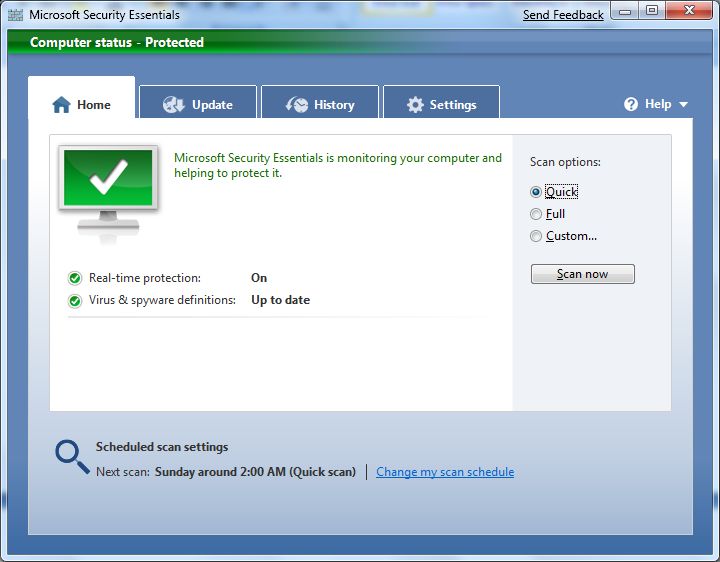Click the 'Up to date' status value
This screenshot has height=562, width=720.
point(281,300)
